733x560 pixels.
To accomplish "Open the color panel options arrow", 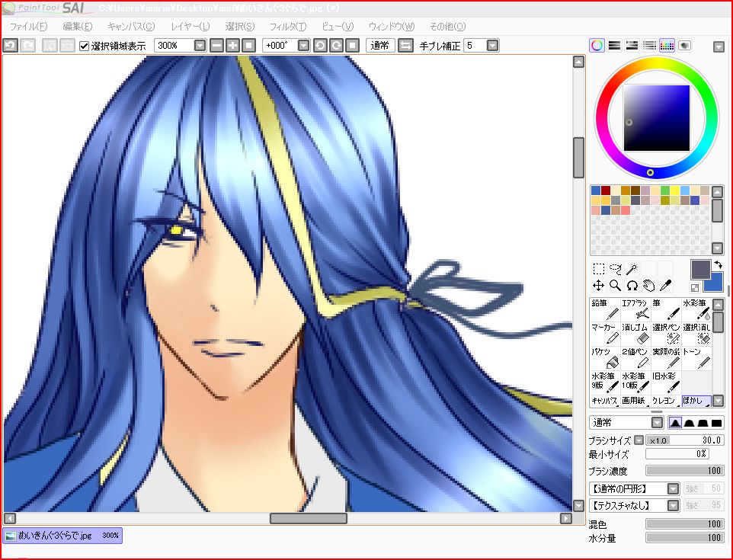I will point(719,46).
